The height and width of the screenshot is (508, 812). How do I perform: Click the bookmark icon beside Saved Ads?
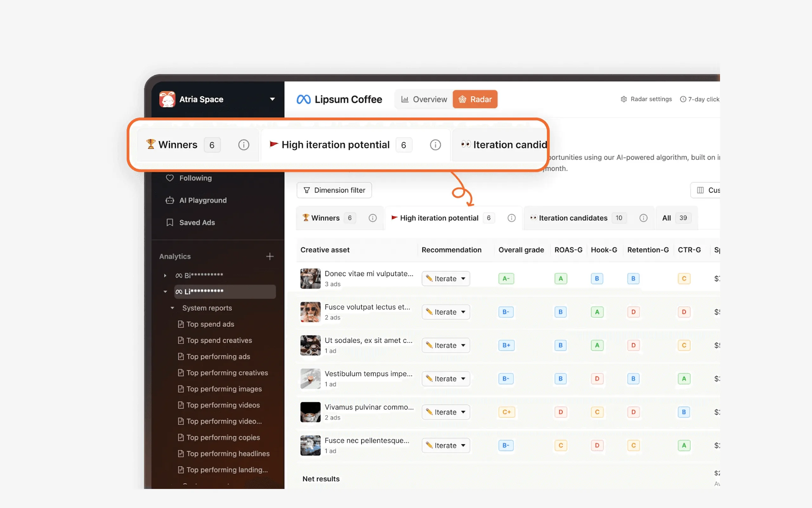click(x=170, y=223)
